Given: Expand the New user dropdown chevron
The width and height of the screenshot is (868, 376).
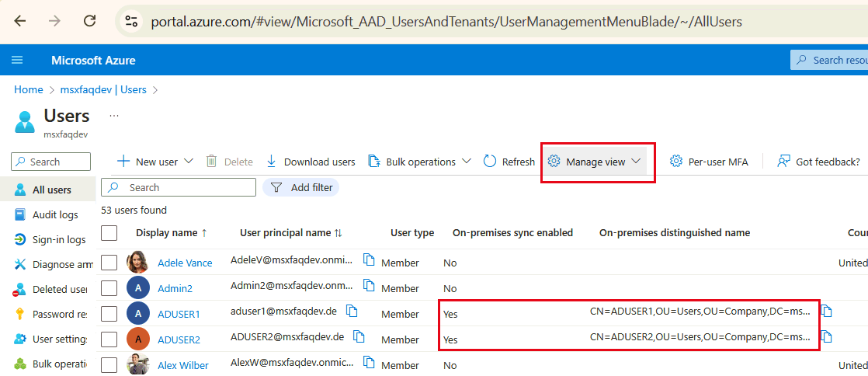Looking at the screenshot, I should (188, 161).
